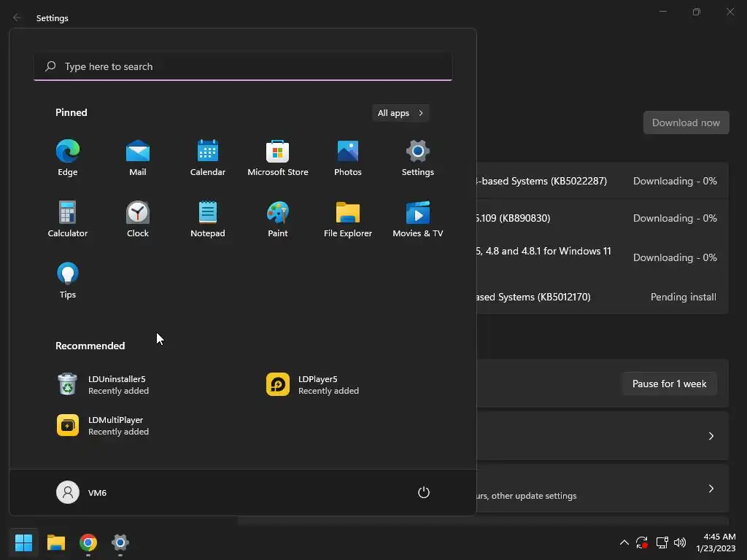The image size is (747, 560).
Task: Click Pause for 1 week in Settings
Action: pyautogui.click(x=670, y=384)
